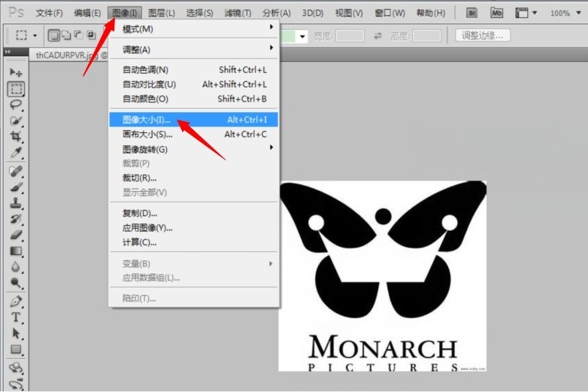The image size is (588, 392).
Task: Open the 滤镜(T) menu
Action: click(238, 13)
